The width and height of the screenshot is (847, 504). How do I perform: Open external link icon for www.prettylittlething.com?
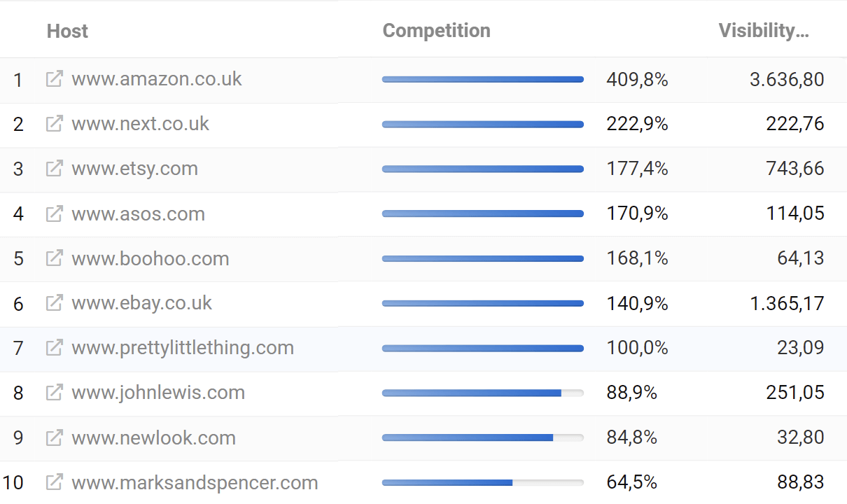pyautogui.click(x=54, y=348)
